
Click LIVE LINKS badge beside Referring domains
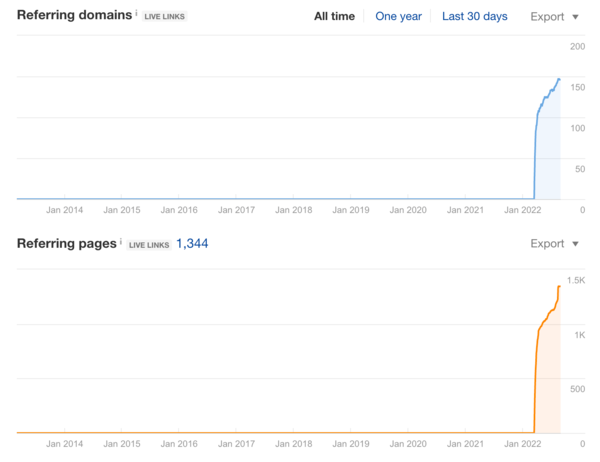(x=165, y=16)
